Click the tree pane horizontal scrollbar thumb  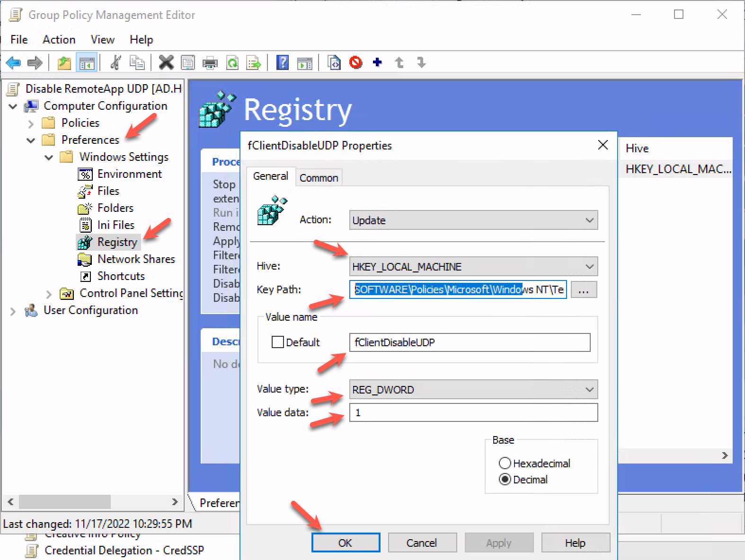click(65, 501)
